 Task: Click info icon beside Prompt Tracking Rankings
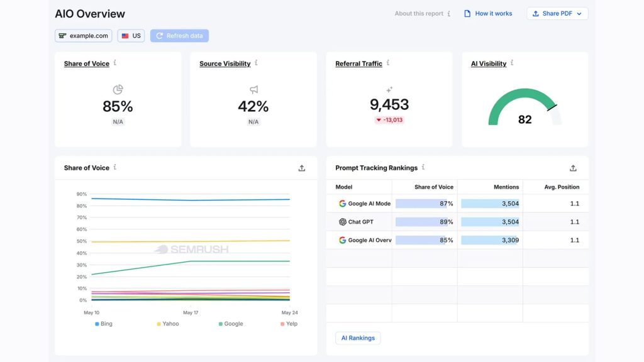tap(423, 167)
